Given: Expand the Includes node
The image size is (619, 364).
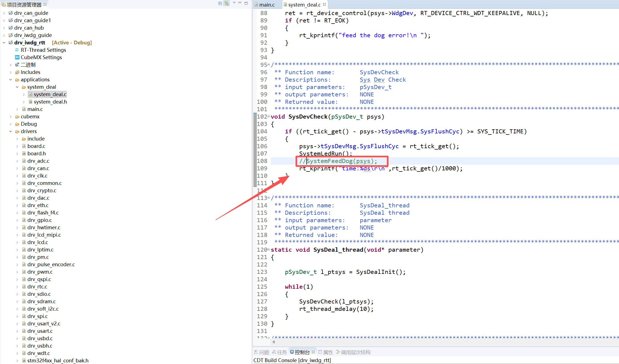Looking at the screenshot, I should 10,72.
